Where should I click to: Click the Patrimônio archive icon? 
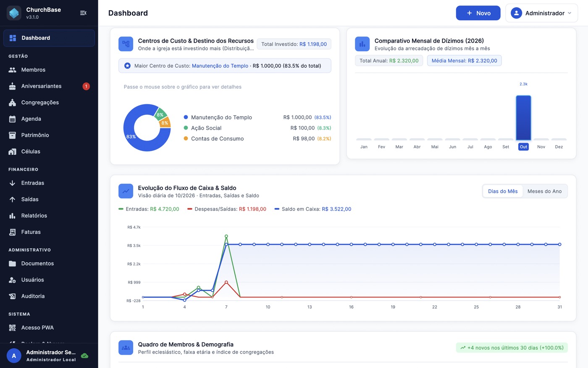13,135
